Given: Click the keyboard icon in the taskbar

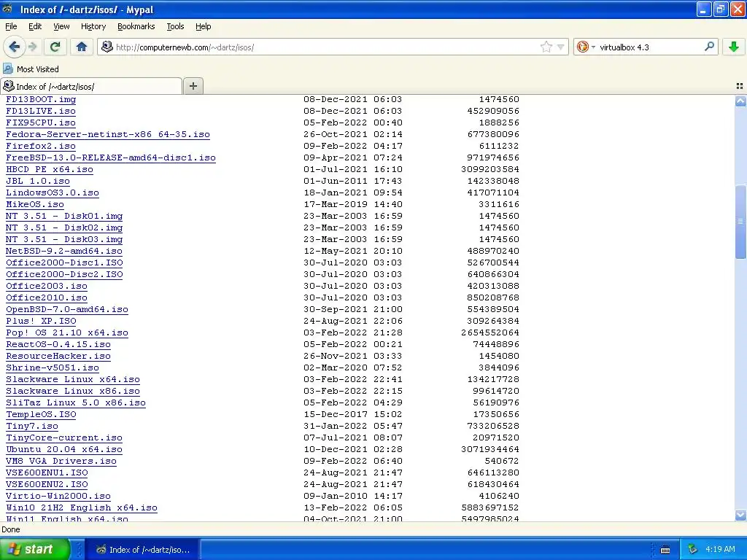Looking at the screenshot, I should pos(665,550).
